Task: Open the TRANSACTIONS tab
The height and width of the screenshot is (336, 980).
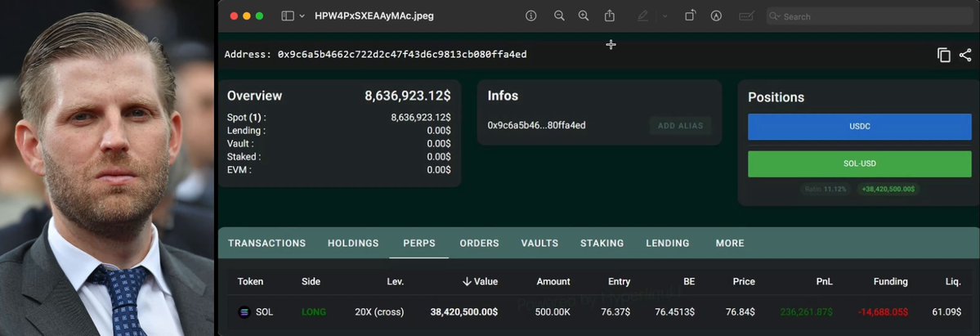Action: 267,244
